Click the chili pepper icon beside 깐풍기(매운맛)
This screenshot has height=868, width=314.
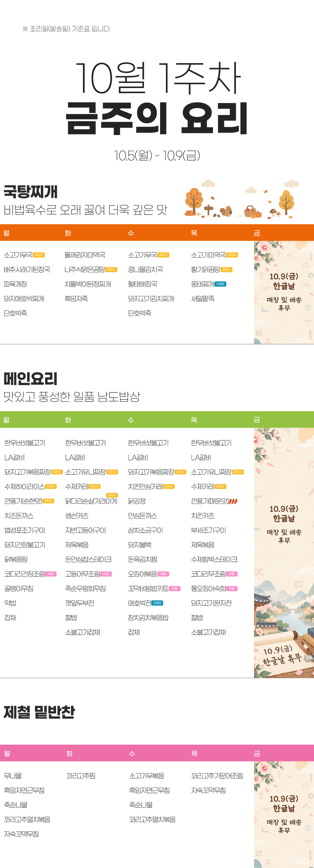click(x=233, y=501)
